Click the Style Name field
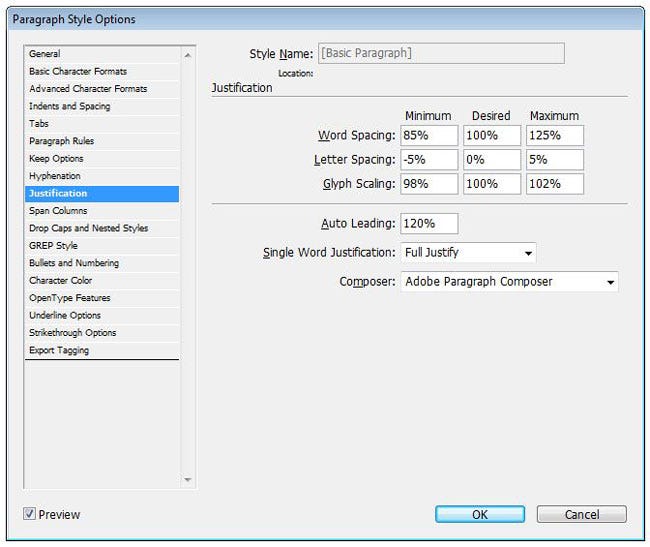The height and width of the screenshot is (547, 650). 441,53
